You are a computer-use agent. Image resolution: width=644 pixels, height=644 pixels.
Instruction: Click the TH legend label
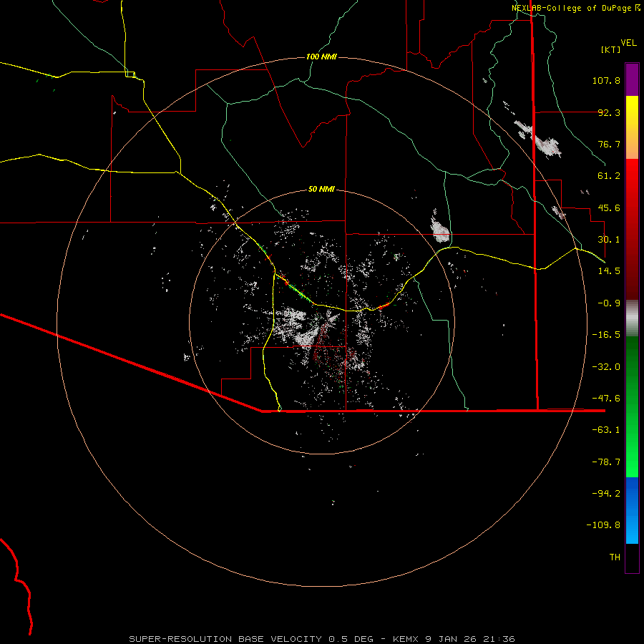[x=615, y=557]
